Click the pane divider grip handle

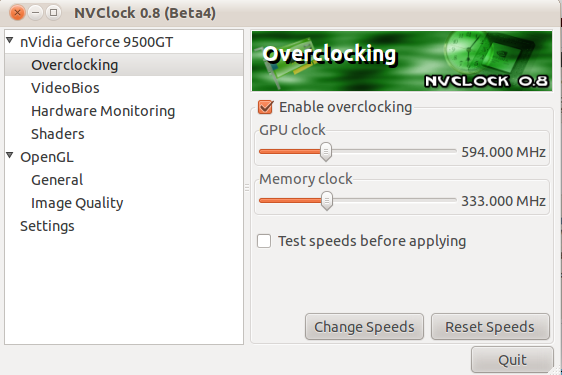coord(247,187)
